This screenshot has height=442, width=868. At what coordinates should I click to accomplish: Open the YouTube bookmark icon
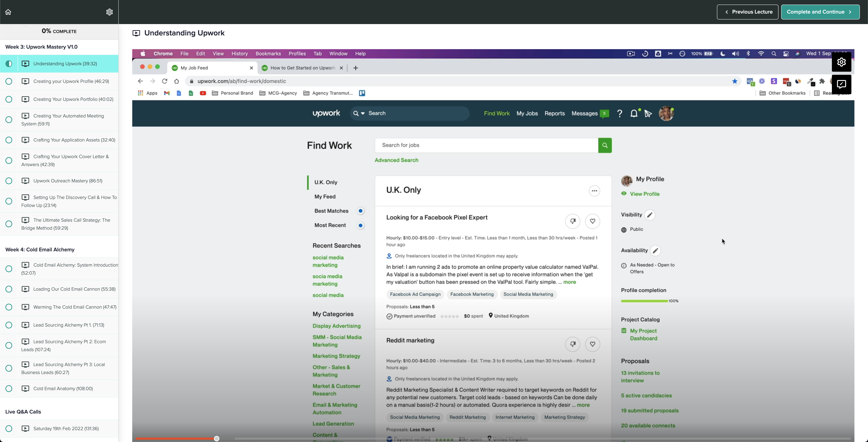click(203, 93)
